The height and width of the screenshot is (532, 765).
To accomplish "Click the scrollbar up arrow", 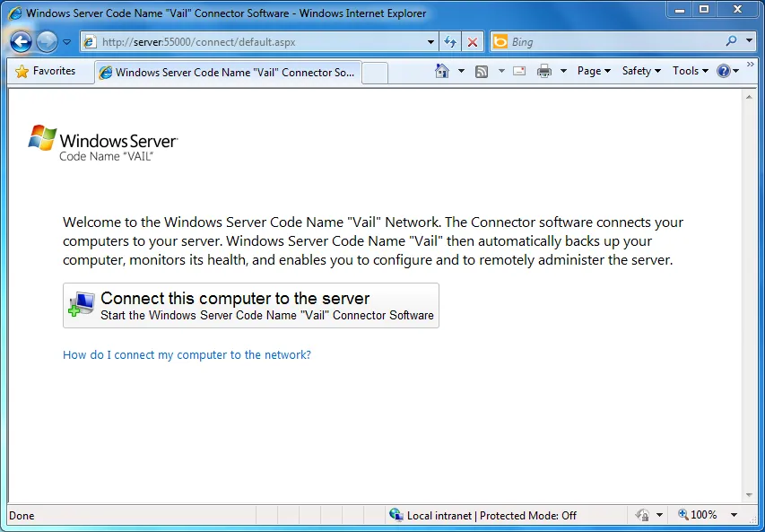I will click(749, 97).
